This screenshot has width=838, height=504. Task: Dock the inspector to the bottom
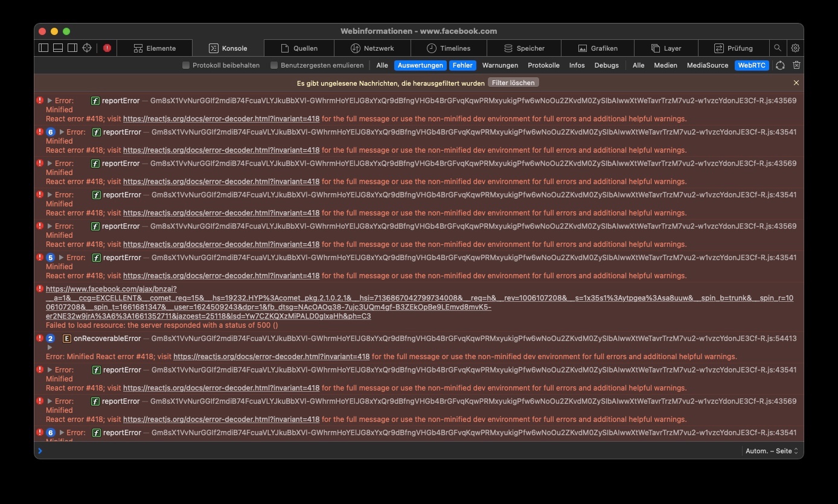pyautogui.click(x=58, y=48)
